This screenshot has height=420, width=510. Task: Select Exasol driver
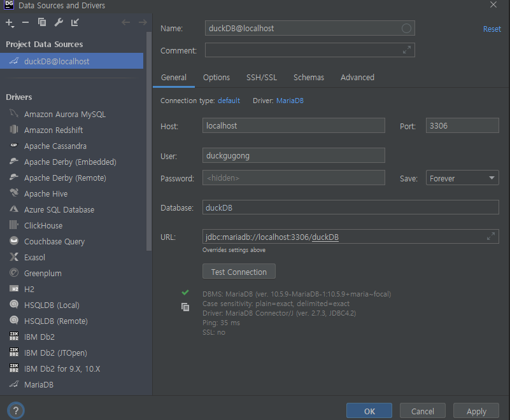coord(73,258)
